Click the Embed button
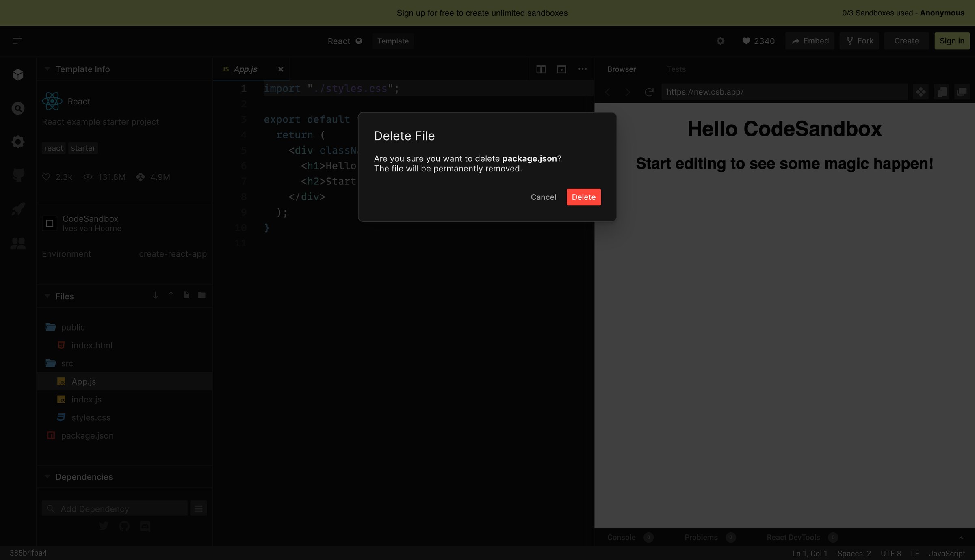The image size is (975, 560). pyautogui.click(x=810, y=41)
